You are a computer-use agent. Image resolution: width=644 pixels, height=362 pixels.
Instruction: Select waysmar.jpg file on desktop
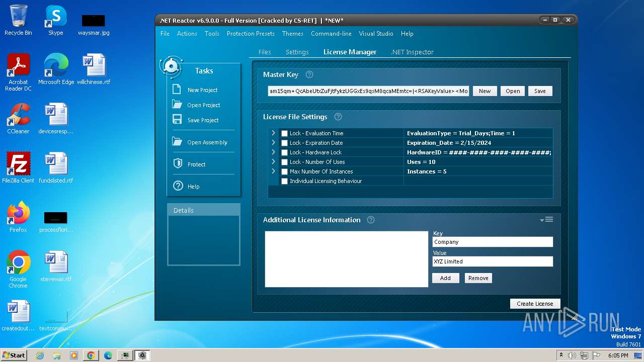point(94,24)
